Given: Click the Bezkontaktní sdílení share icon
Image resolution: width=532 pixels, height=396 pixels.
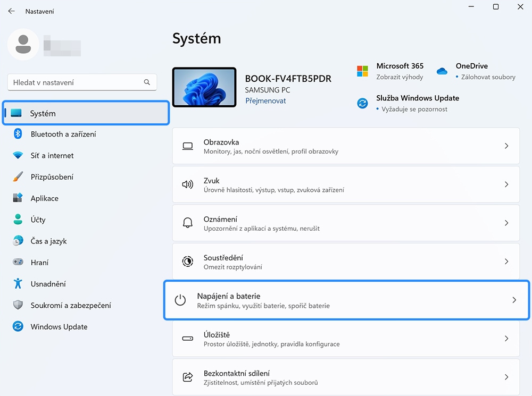Looking at the screenshot, I should click(188, 377).
